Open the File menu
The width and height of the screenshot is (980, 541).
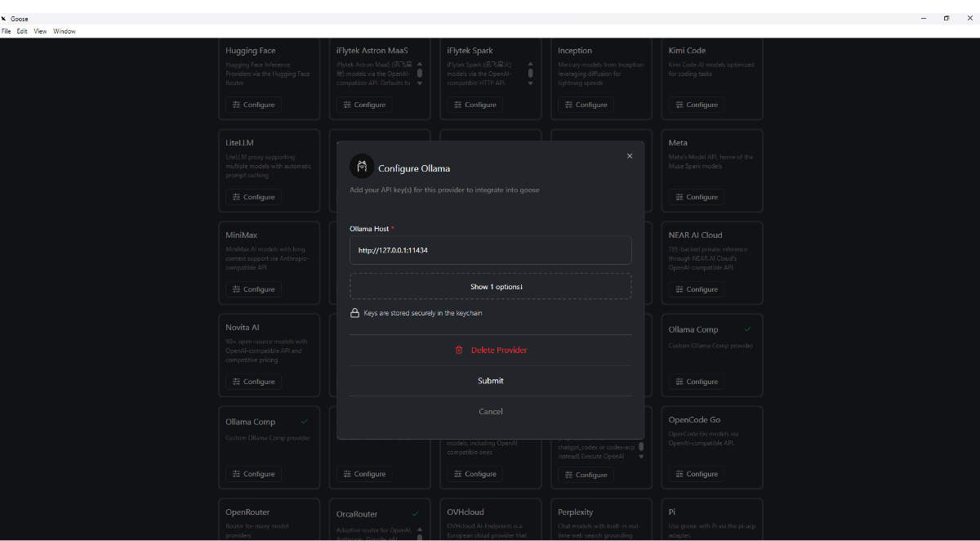pos(6,31)
